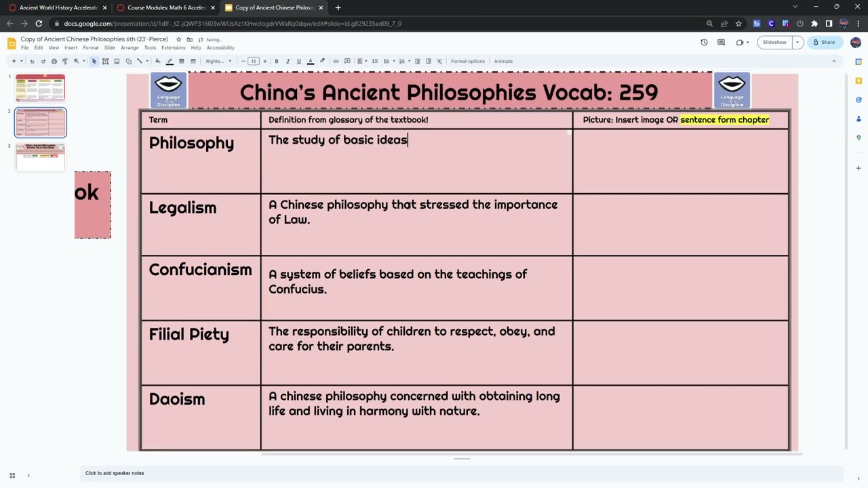Open the comment history icon
Image resolution: width=868 pixels, height=488 pixels.
[721, 42]
